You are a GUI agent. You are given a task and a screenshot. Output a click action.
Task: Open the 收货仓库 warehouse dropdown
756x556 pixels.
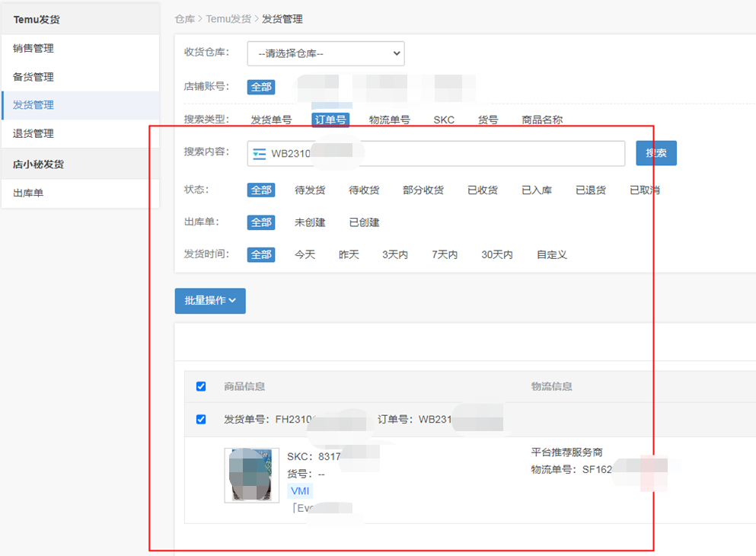(326, 53)
